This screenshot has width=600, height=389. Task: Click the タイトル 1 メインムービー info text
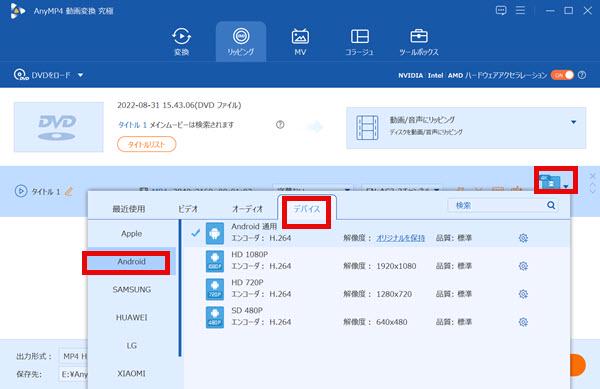[176, 125]
